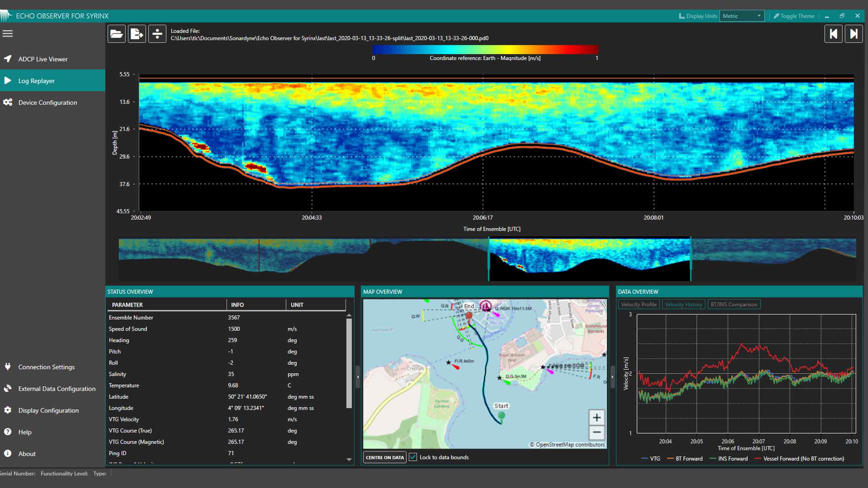The image size is (868, 488).
Task: Select the VTG Velocity row
Action: tap(226, 419)
